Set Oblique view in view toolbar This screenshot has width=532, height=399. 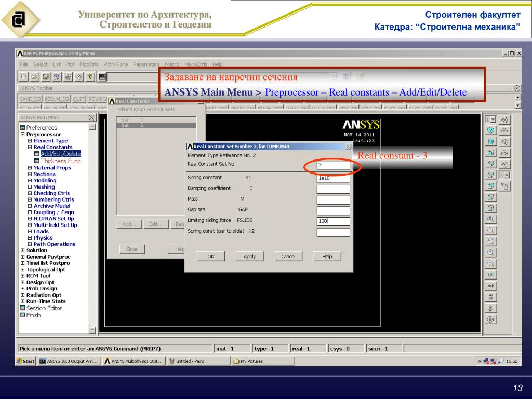tap(490, 141)
